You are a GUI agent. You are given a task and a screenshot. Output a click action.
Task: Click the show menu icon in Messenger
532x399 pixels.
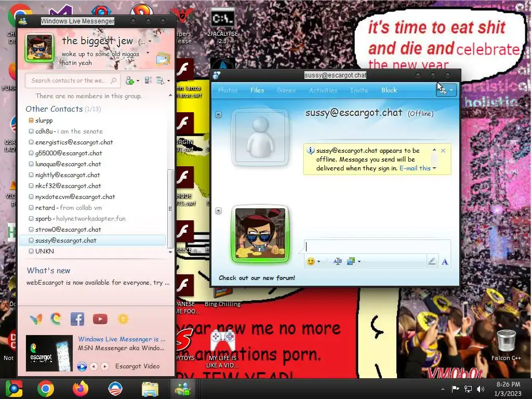coord(160,81)
